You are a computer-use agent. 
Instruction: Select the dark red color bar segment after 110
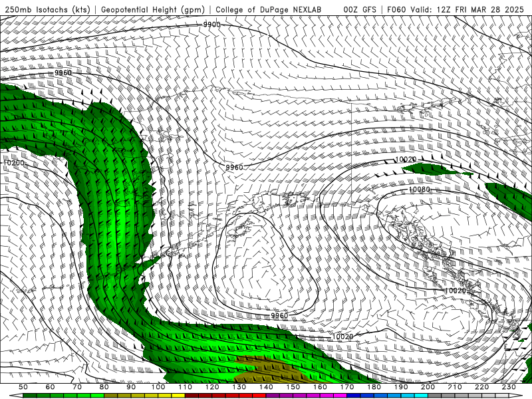(192, 396)
